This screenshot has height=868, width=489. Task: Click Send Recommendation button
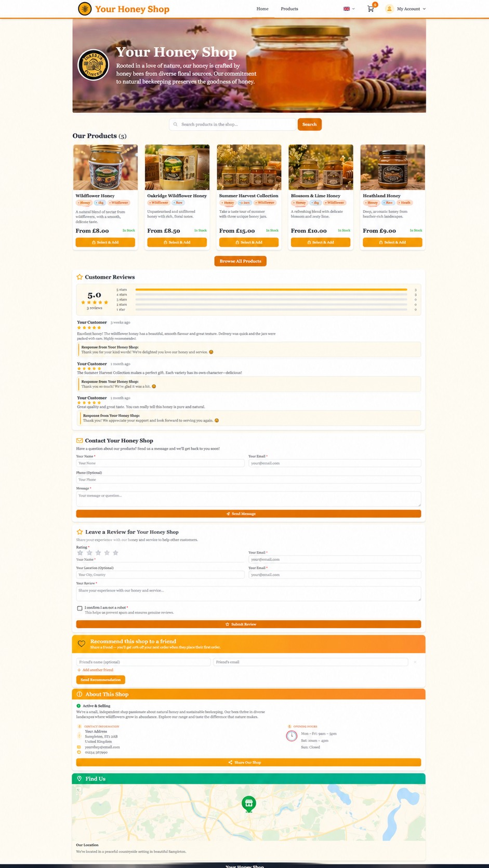tap(101, 680)
